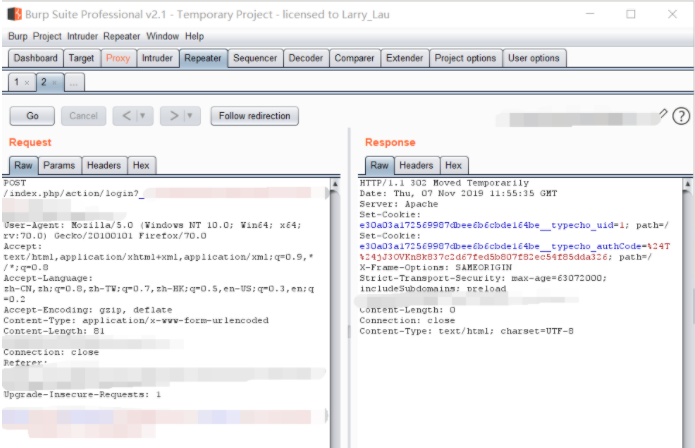Switch to the Decoder tab

pyautogui.click(x=306, y=58)
